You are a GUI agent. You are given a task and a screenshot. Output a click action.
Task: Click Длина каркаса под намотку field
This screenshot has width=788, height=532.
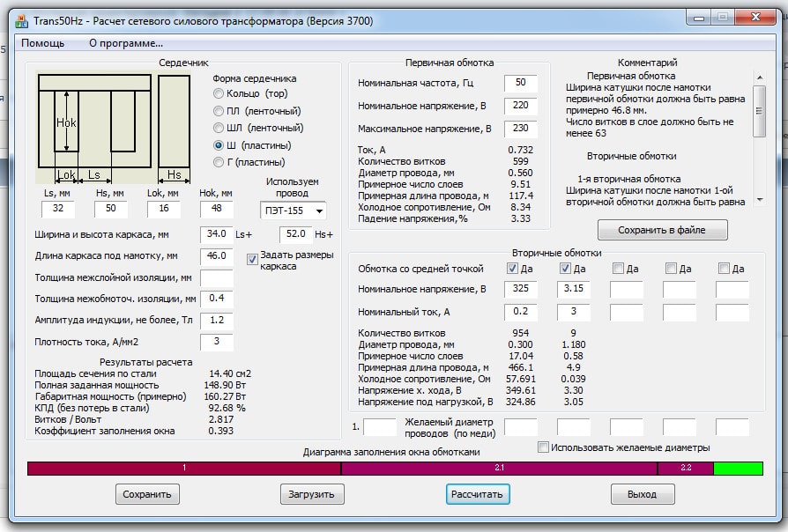pos(217,256)
